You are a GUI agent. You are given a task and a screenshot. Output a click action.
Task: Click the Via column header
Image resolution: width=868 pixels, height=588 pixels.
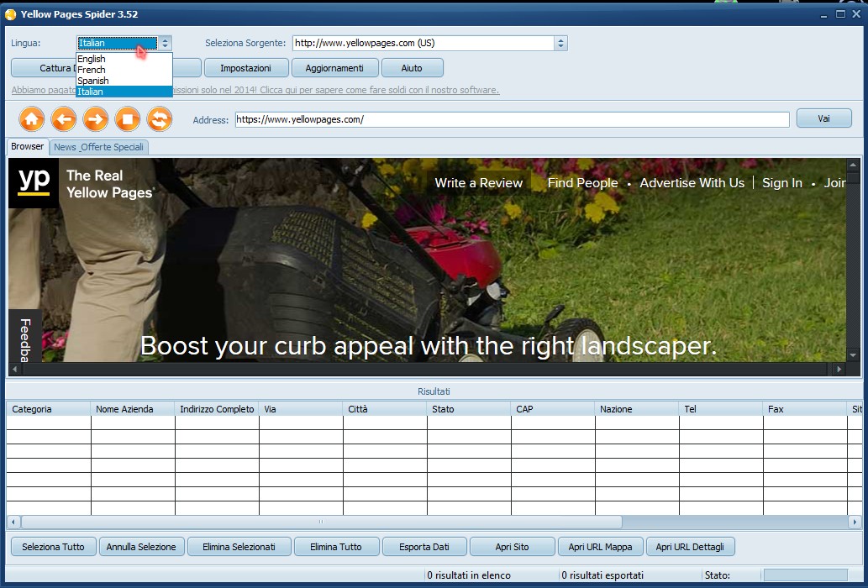(x=301, y=409)
